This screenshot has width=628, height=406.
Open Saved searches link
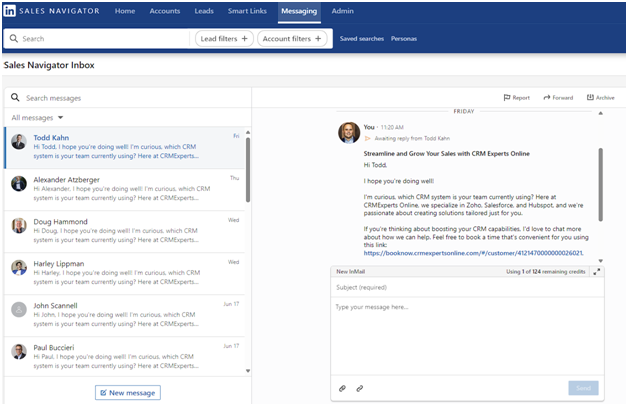362,39
